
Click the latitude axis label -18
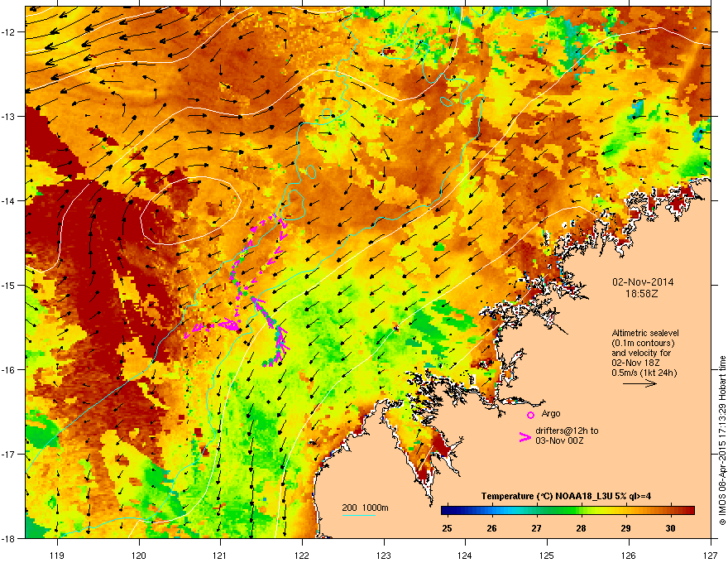pos(9,538)
